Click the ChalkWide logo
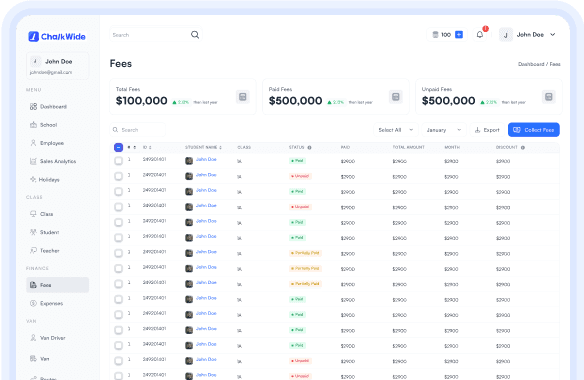The height and width of the screenshot is (380, 584). (x=57, y=36)
